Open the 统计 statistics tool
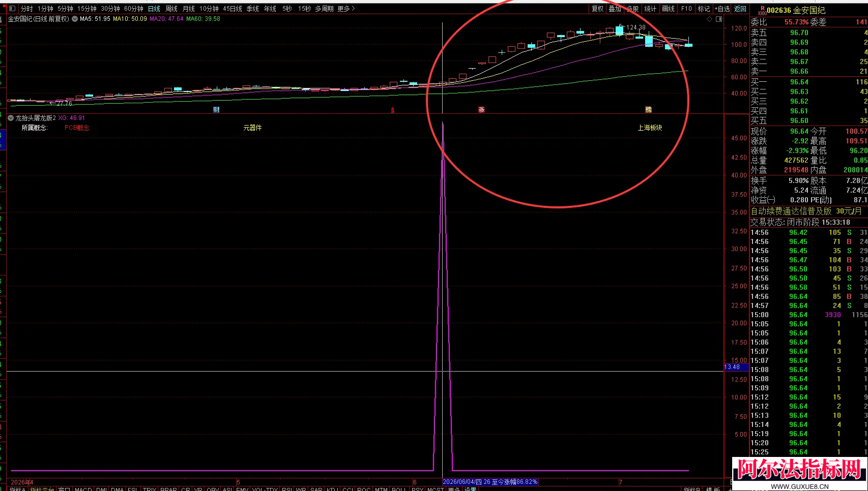 650,9
